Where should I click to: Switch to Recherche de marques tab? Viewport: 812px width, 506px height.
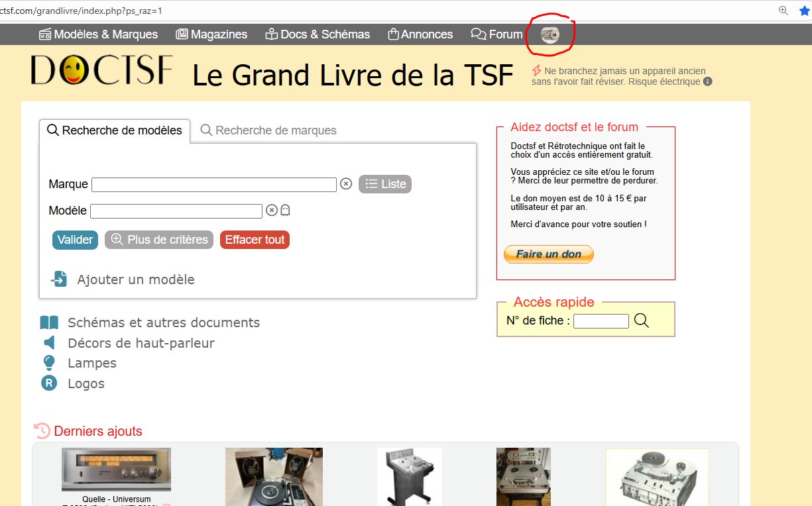[x=268, y=130]
